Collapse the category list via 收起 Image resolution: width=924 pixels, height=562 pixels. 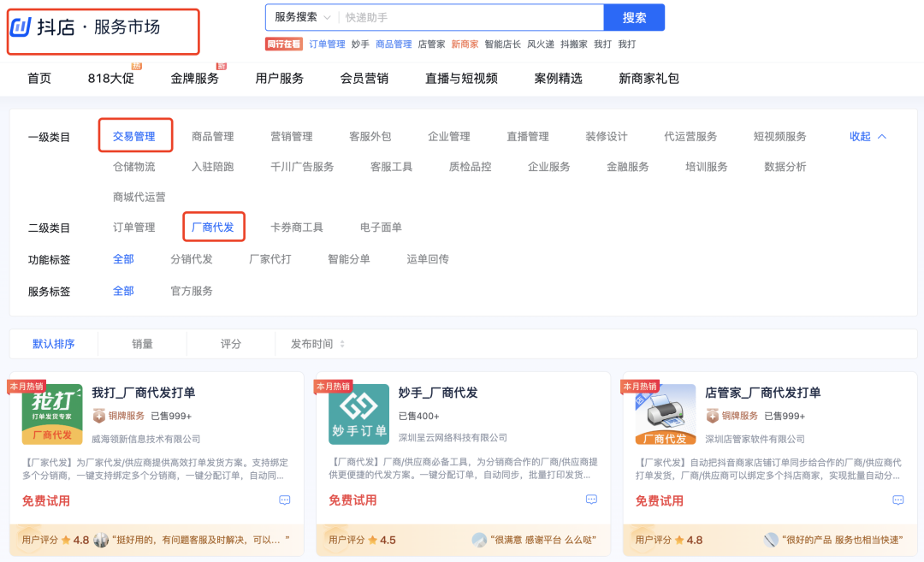tap(866, 134)
